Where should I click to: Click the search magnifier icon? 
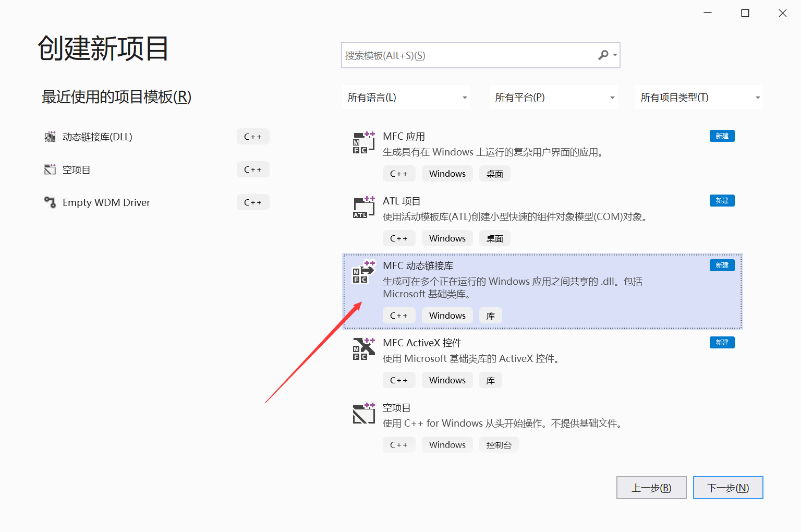603,55
